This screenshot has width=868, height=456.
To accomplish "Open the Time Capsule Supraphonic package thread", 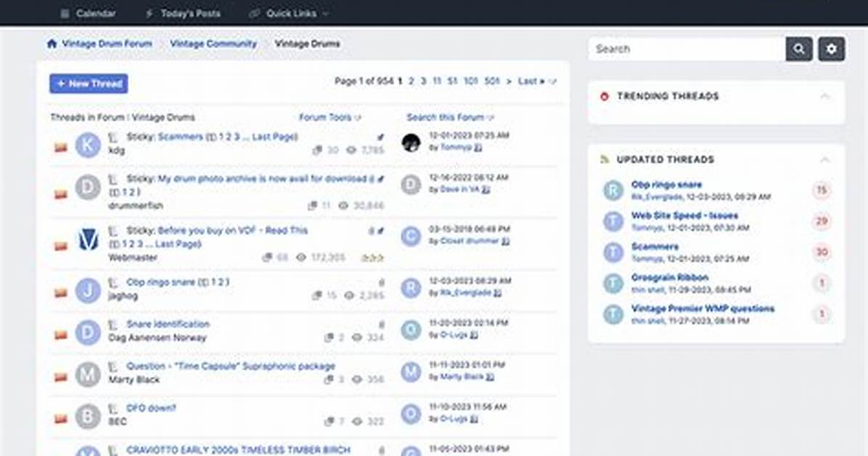I will [x=230, y=366].
